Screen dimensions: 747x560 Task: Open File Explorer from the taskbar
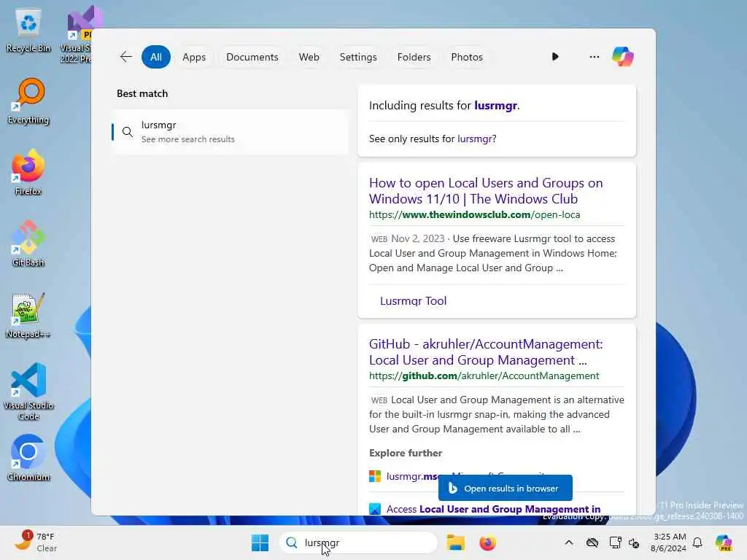click(455, 542)
